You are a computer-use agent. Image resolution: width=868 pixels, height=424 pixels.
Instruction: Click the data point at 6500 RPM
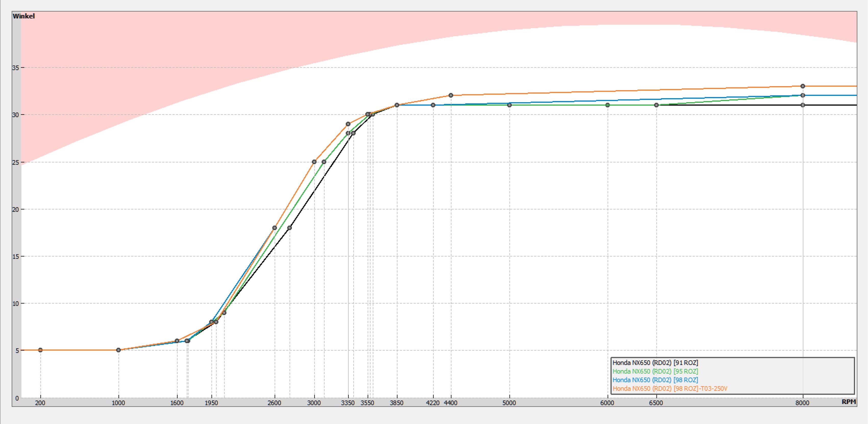656,105
